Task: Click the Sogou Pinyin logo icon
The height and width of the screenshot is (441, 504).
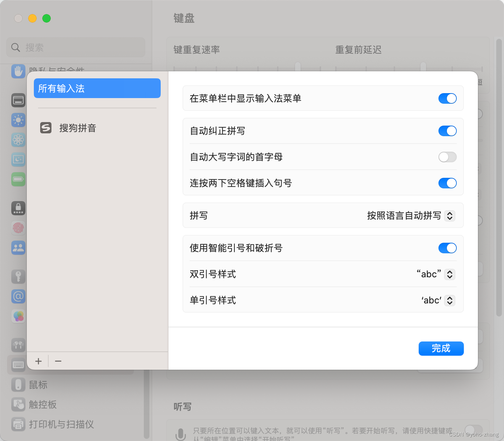Action: click(x=46, y=128)
